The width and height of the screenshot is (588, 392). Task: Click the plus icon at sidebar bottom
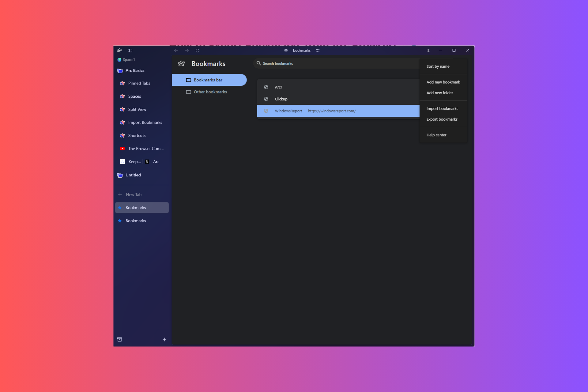pos(164,340)
